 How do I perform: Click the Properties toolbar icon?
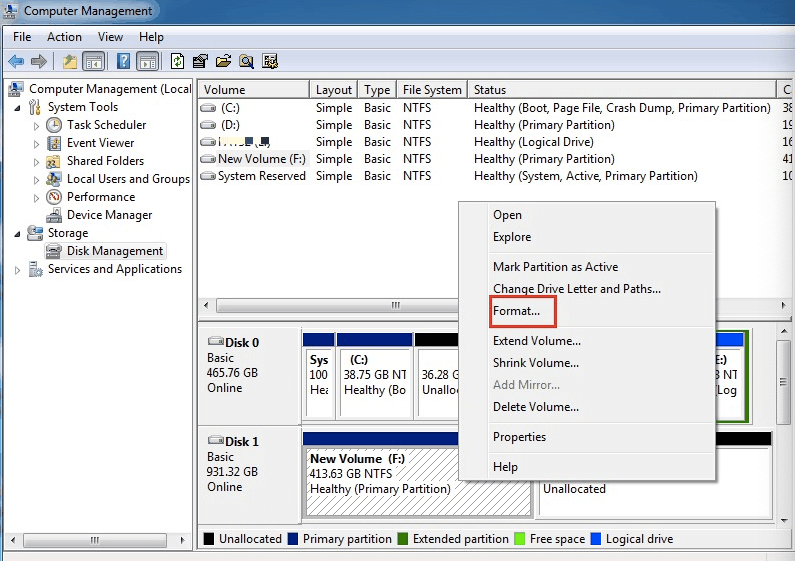click(200, 61)
